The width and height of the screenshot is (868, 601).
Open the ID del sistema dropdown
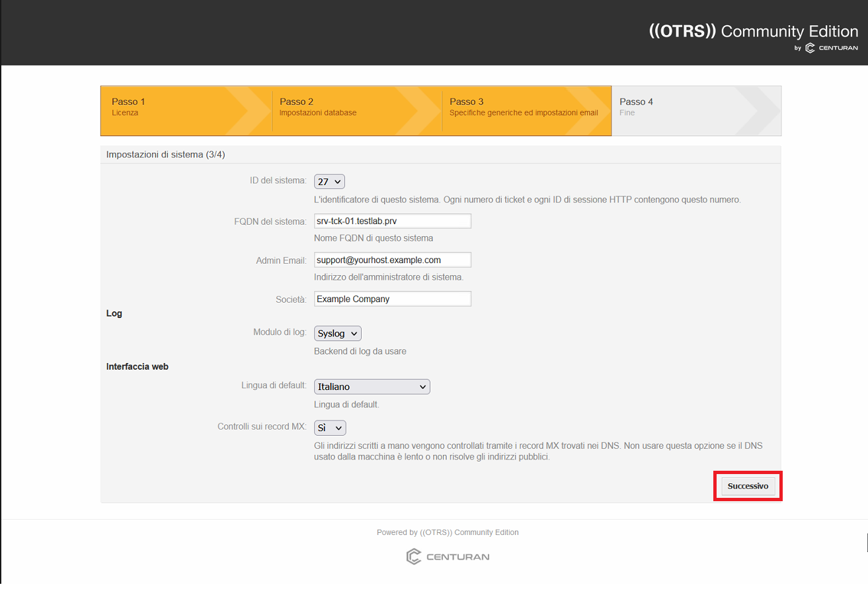(x=329, y=181)
